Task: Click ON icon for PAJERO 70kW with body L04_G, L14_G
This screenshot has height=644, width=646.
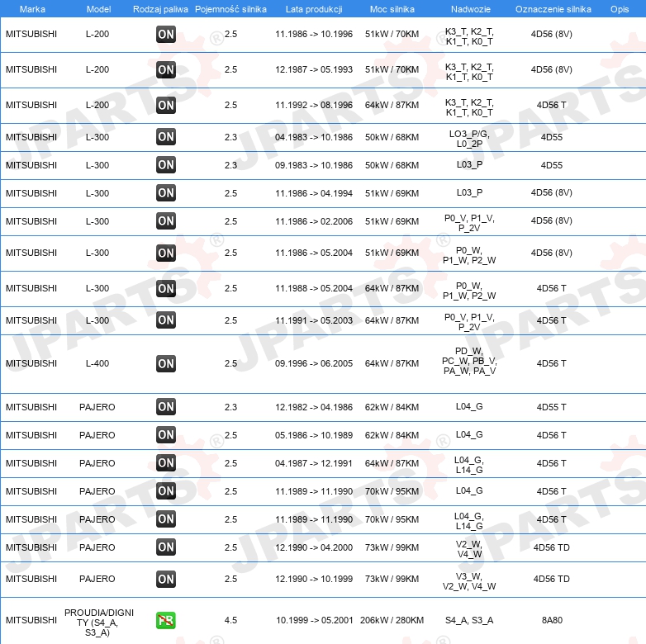Action: coord(166,519)
